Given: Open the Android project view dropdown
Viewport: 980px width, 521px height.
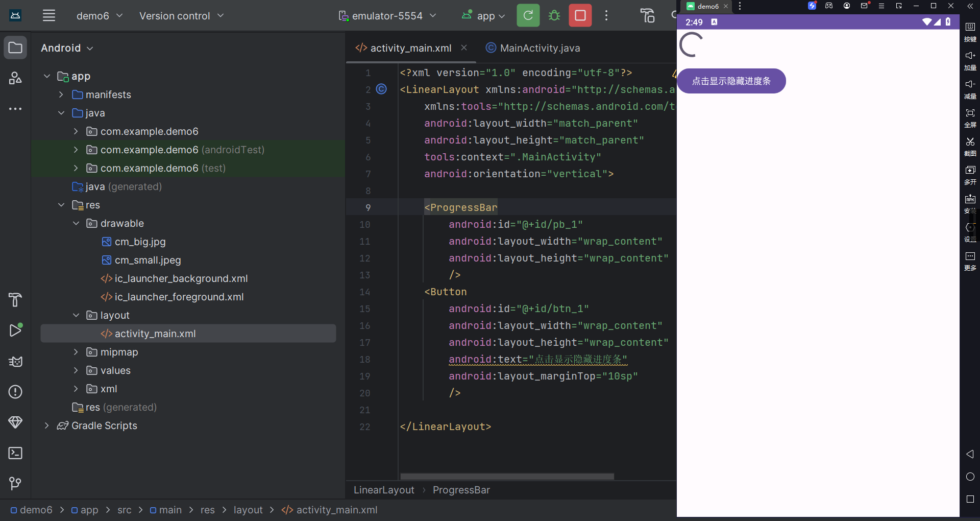Looking at the screenshot, I should click(x=67, y=48).
